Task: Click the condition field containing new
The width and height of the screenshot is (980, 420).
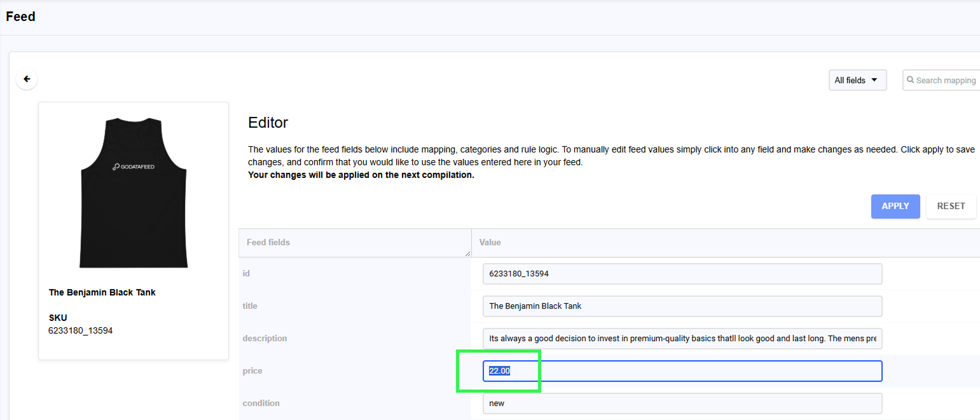Action: 682,403
